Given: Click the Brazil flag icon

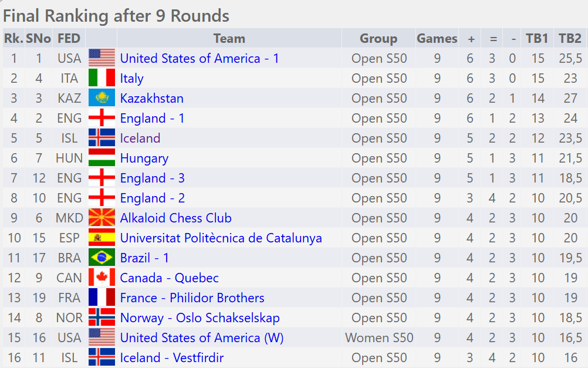Looking at the screenshot, I should pos(102,258).
